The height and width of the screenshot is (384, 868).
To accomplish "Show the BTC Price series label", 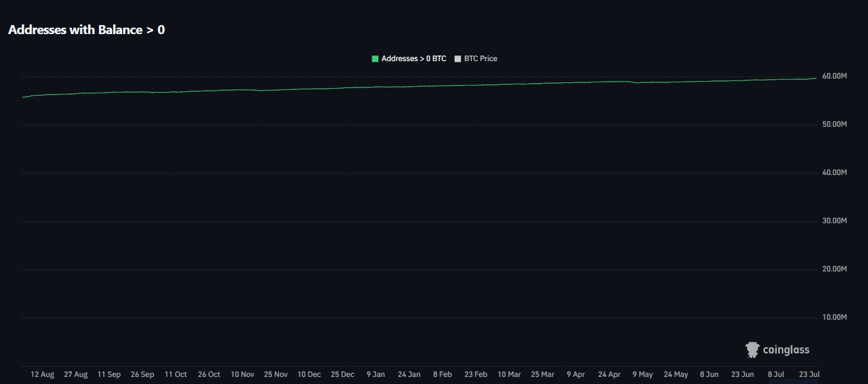I will (x=480, y=59).
